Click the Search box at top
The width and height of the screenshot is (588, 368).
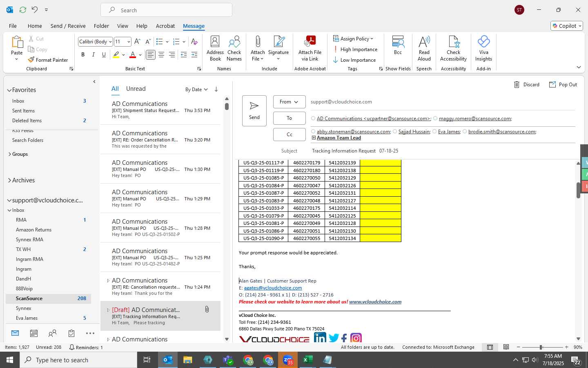point(167,10)
